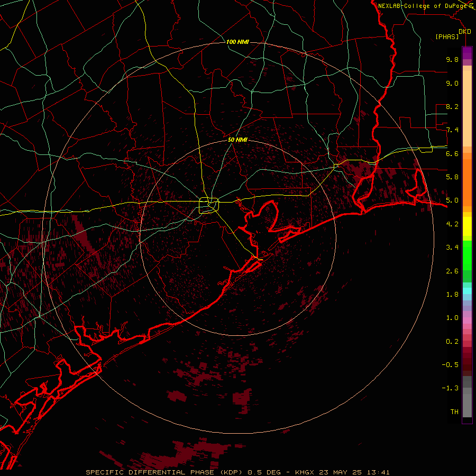Click the 9.8 value on color scale
476x476 pixels.
click(452, 59)
